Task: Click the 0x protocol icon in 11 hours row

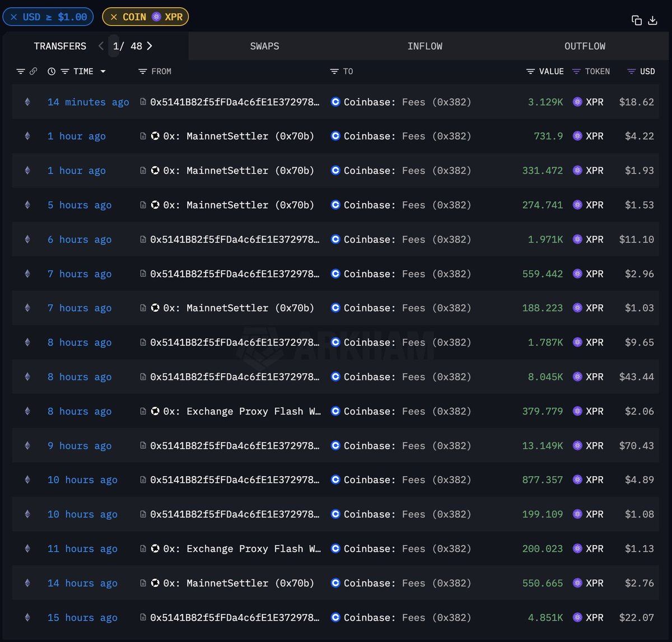Action: pyautogui.click(x=155, y=548)
